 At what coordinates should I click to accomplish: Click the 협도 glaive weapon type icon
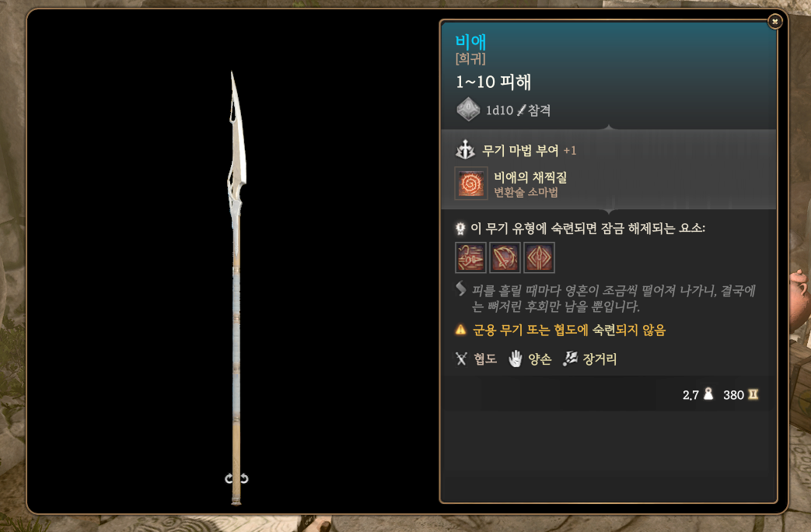pyautogui.click(x=461, y=359)
